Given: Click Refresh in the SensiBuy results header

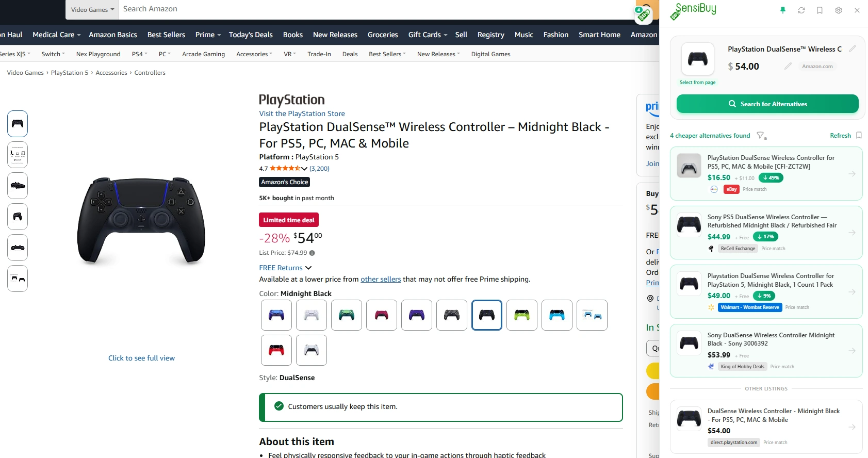Looking at the screenshot, I should (x=840, y=136).
